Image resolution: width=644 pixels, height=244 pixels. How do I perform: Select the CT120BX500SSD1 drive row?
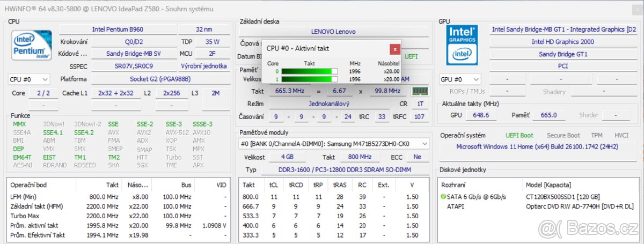(x=539, y=197)
